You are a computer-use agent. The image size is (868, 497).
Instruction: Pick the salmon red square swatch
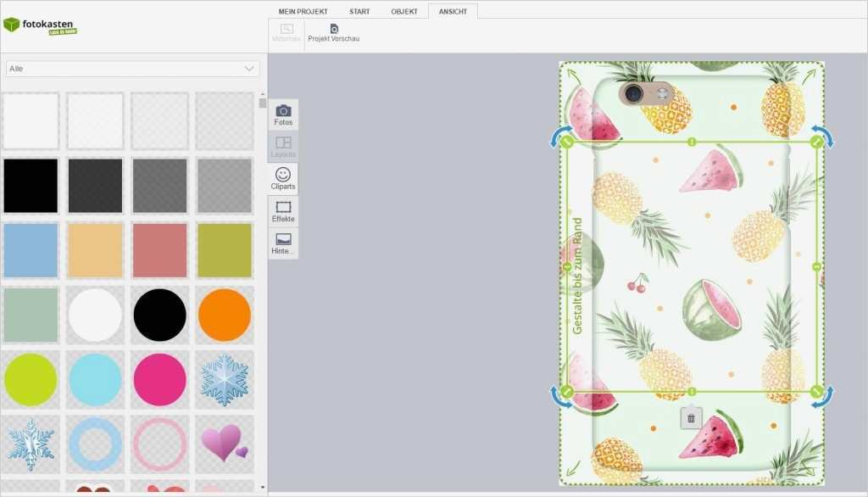tap(159, 250)
